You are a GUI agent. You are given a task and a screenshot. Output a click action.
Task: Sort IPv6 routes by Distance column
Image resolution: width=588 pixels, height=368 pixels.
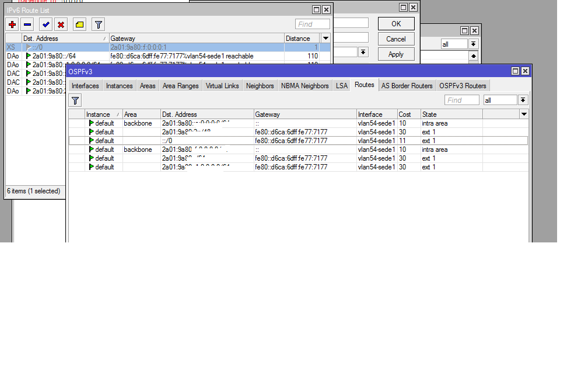(302, 39)
